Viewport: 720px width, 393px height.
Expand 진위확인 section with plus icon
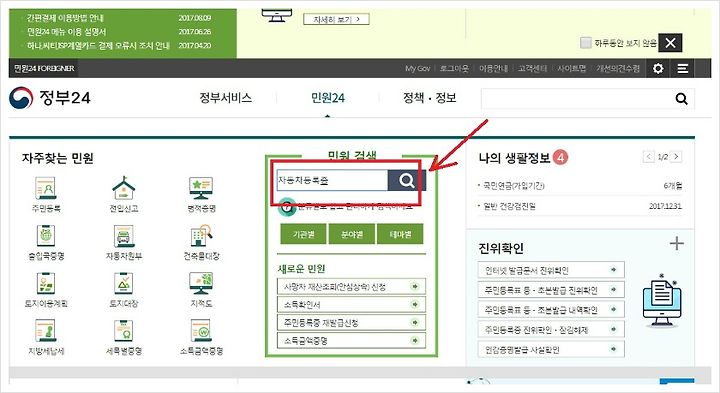coord(676,243)
